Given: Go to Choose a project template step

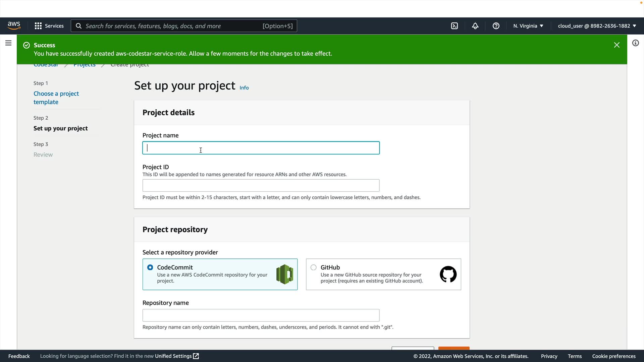Looking at the screenshot, I should coord(56,98).
